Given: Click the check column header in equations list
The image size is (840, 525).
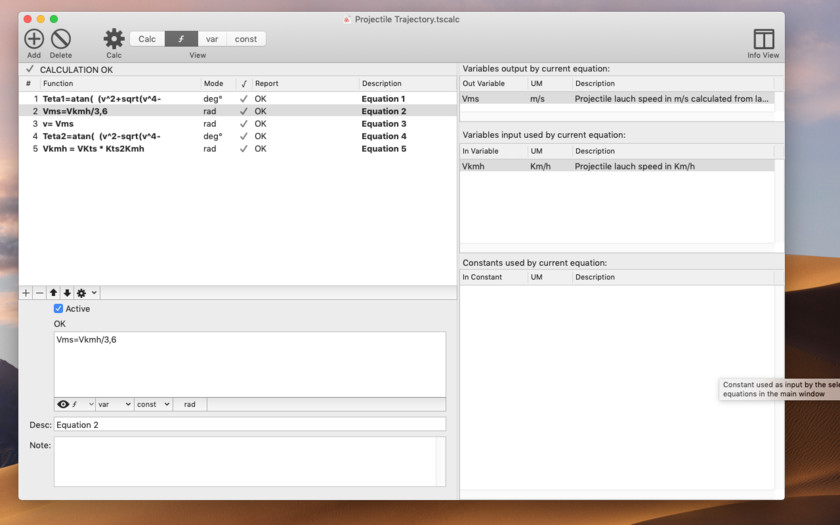Looking at the screenshot, I should point(244,84).
